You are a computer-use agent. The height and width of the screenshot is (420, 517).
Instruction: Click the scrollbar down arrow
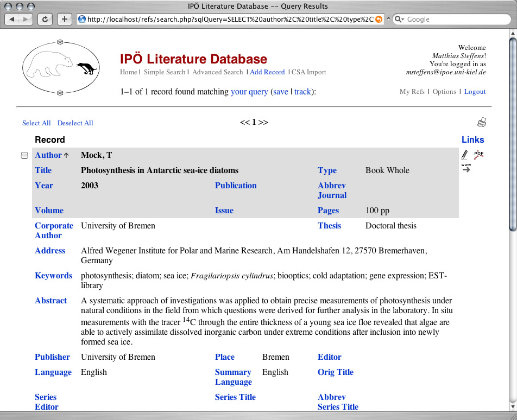click(x=513, y=407)
